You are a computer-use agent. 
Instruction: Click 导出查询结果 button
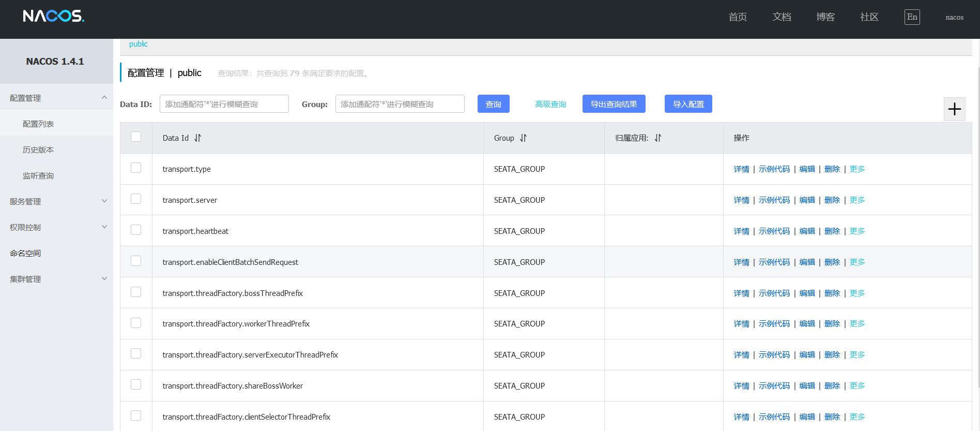click(614, 104)
